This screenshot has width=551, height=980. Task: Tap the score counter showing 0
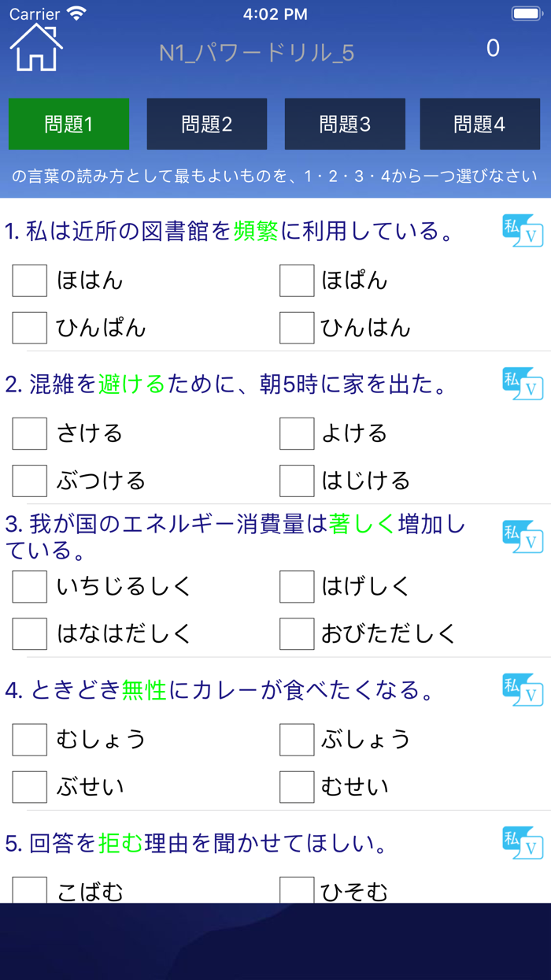pyautogui.click(x=493, y=49)
